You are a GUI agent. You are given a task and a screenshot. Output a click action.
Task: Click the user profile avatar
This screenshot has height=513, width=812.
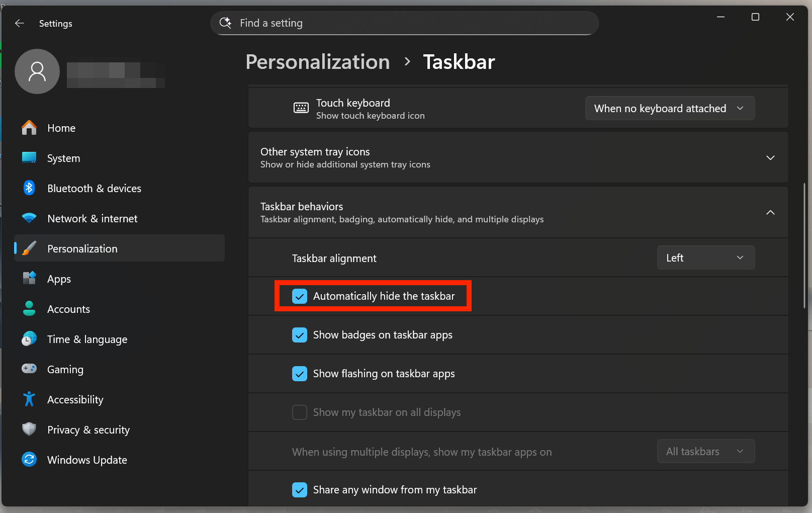point(37,71)
